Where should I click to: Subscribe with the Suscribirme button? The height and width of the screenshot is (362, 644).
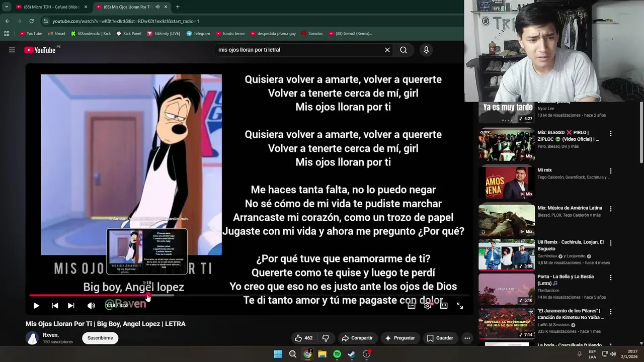pos(100,338)
